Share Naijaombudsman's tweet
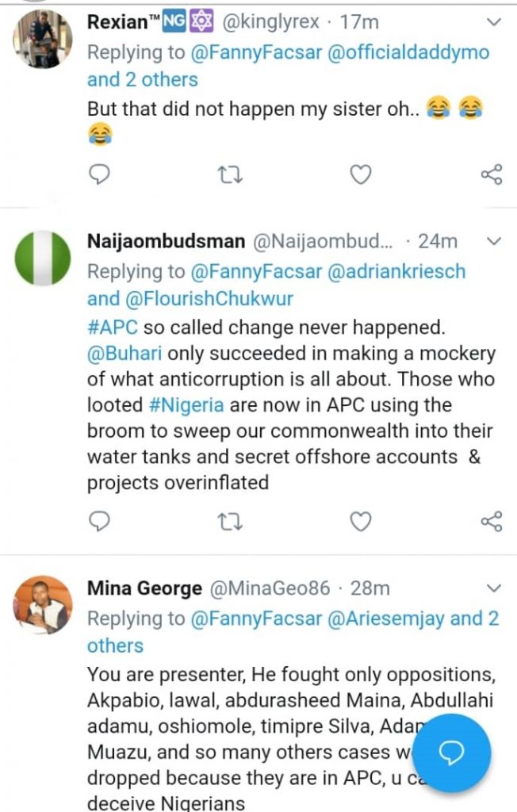 (x=492, y=520)
